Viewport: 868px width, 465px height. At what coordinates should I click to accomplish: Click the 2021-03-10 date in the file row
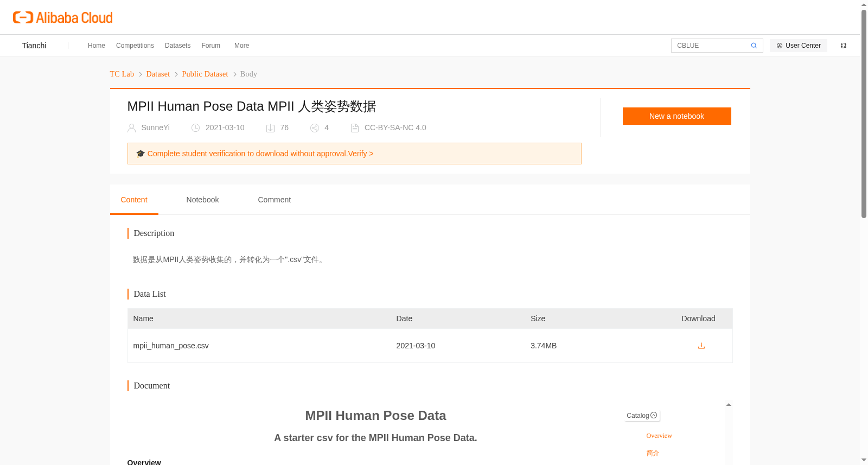pyautogui.click(x=416, y=346)
